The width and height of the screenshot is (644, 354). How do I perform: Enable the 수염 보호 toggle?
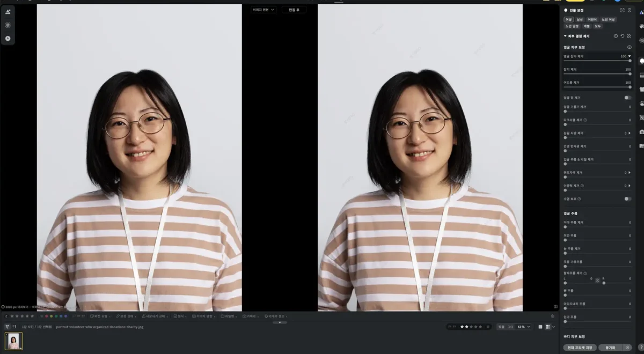[x=627, y=198]
